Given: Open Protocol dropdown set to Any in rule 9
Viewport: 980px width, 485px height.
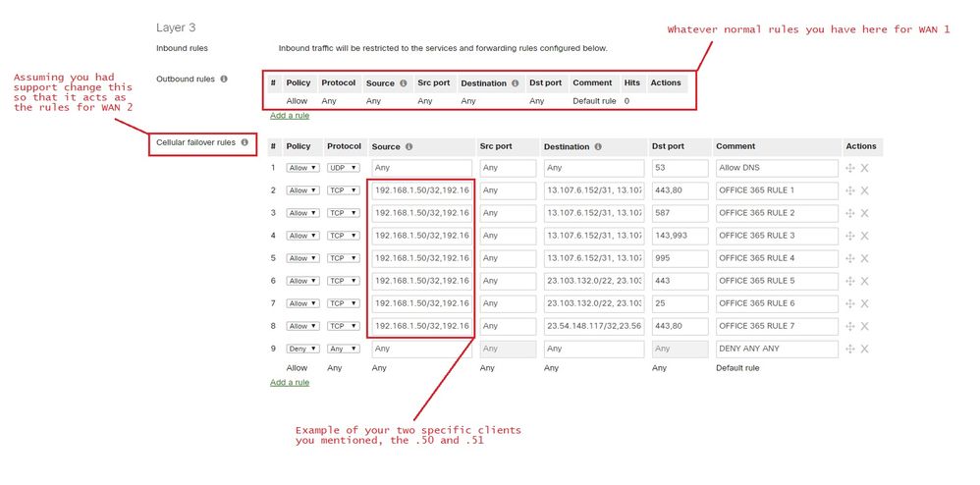Looking at the screenshot, I should [344, 349].
